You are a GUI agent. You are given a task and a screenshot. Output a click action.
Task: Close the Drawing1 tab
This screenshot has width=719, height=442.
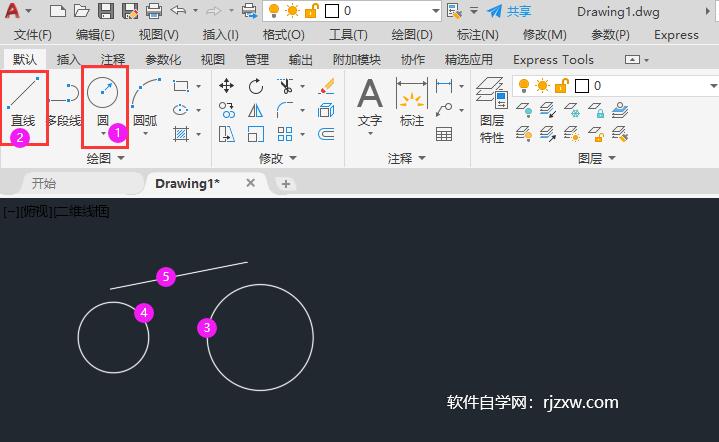click(250, 183)
